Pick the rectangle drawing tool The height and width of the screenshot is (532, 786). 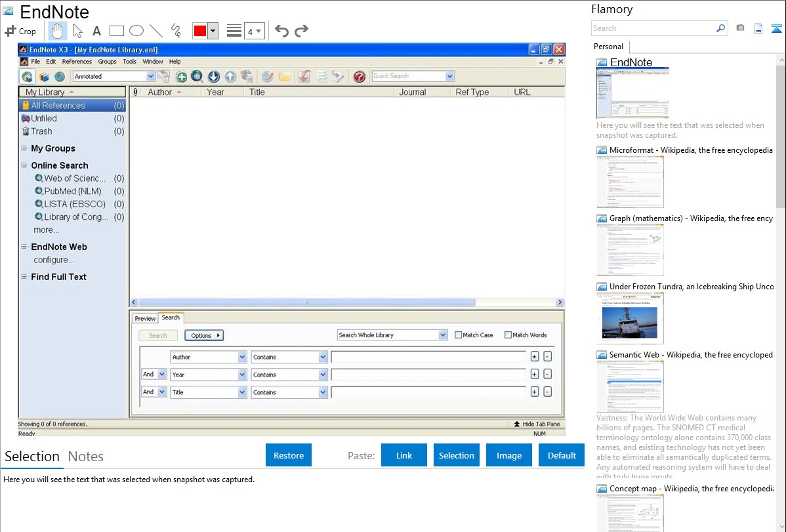(x=116, y=31)
